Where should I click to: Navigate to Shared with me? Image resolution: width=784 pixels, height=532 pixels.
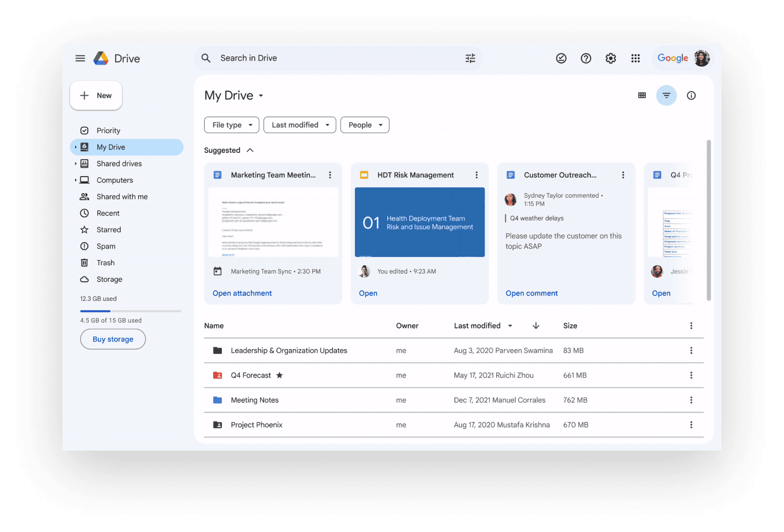122,196
